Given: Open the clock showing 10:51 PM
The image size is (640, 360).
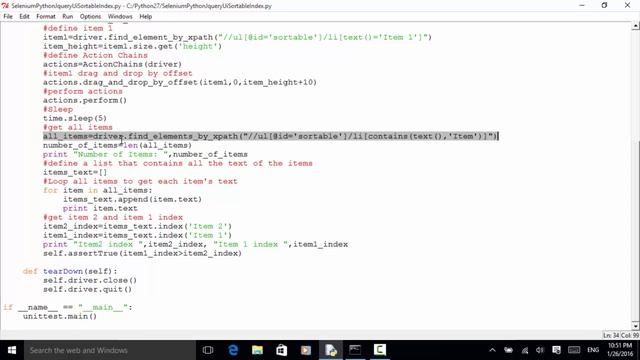Looking at the screenshot, I should click(620, 350).
